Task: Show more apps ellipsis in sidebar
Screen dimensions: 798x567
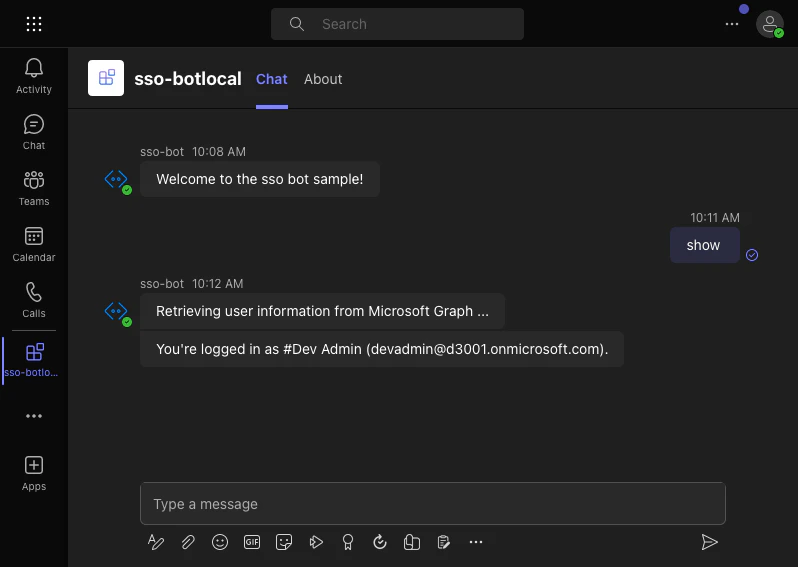Action: (x=34, y=416)
